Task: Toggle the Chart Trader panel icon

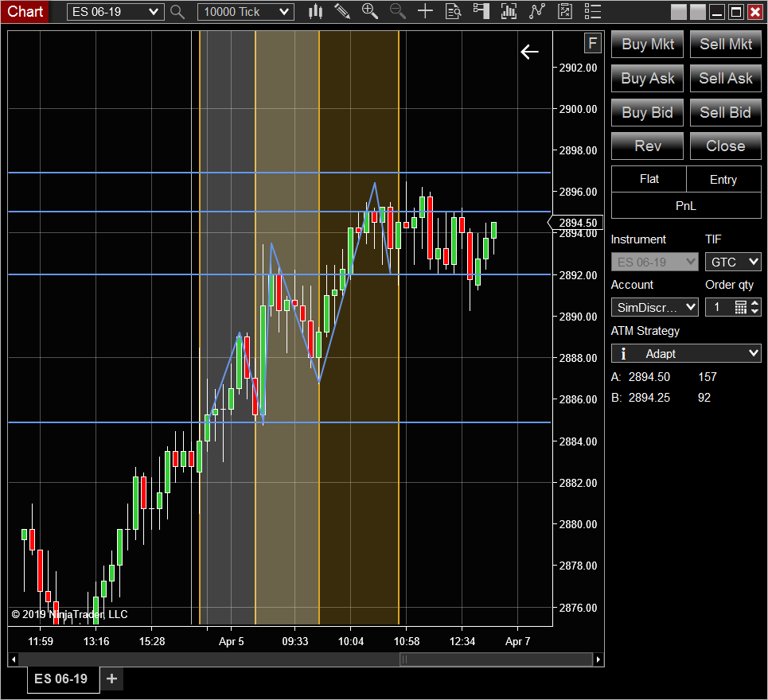Action: [x=481, y=11]
